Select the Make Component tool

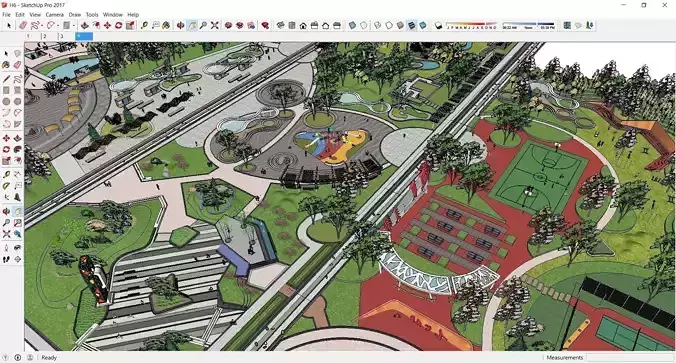coord(17,53)
